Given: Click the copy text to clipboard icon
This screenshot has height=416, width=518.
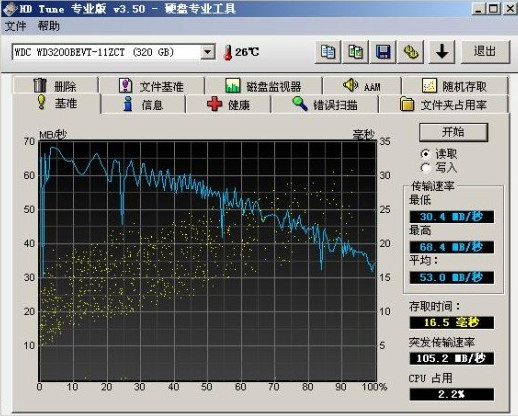Looking at the screenshot, I should click(x=328, y=52).
